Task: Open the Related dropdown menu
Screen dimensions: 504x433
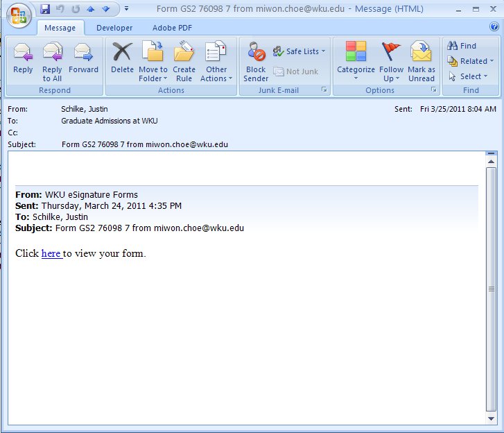Action: pyautogui.click(x=468, y=61)
